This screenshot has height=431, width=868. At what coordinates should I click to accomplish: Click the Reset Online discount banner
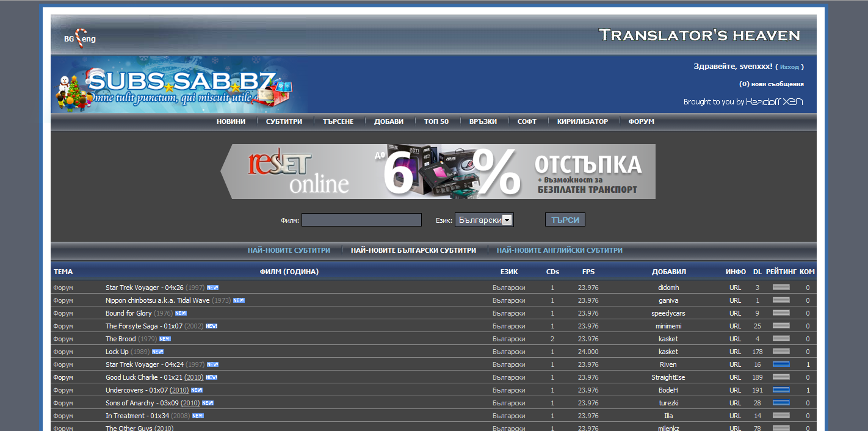(x=438, y=172)
